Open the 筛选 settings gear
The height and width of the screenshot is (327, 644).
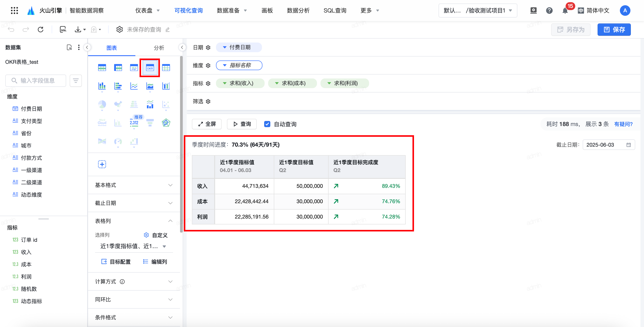click(208, 101)
